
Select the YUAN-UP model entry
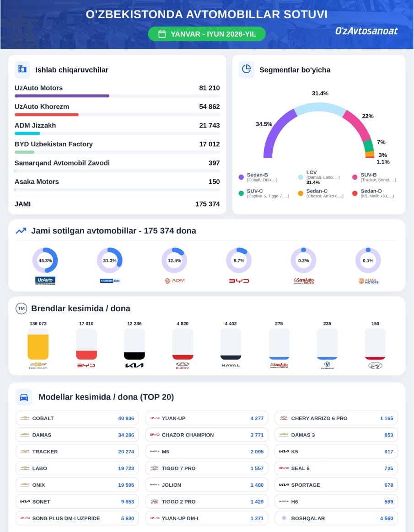(x=207, y=418)
